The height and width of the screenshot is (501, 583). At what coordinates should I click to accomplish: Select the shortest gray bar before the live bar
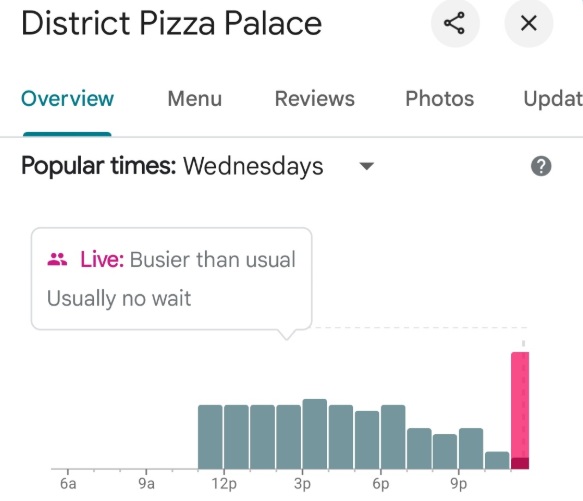click(x=497, y=460)
